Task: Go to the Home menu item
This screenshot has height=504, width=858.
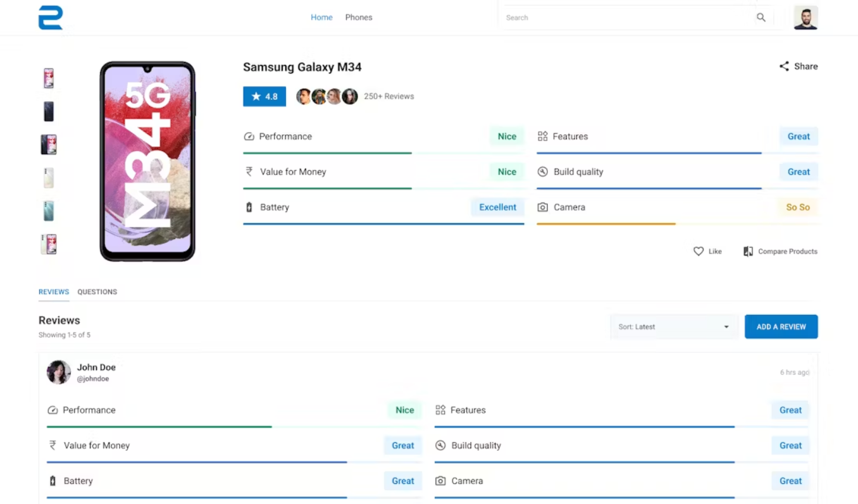Action: 321,18
